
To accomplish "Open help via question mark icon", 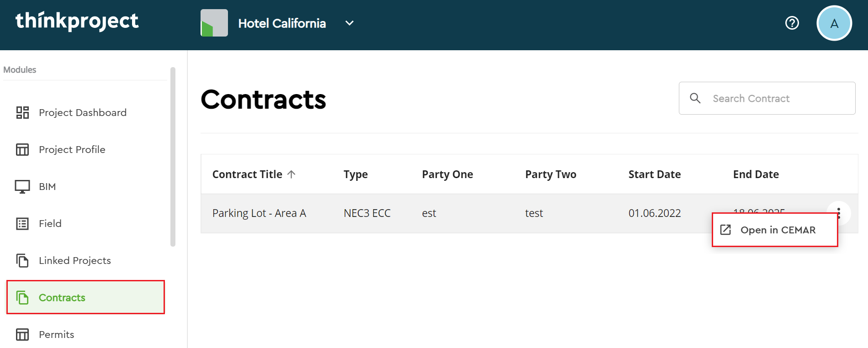I will 792,23.
